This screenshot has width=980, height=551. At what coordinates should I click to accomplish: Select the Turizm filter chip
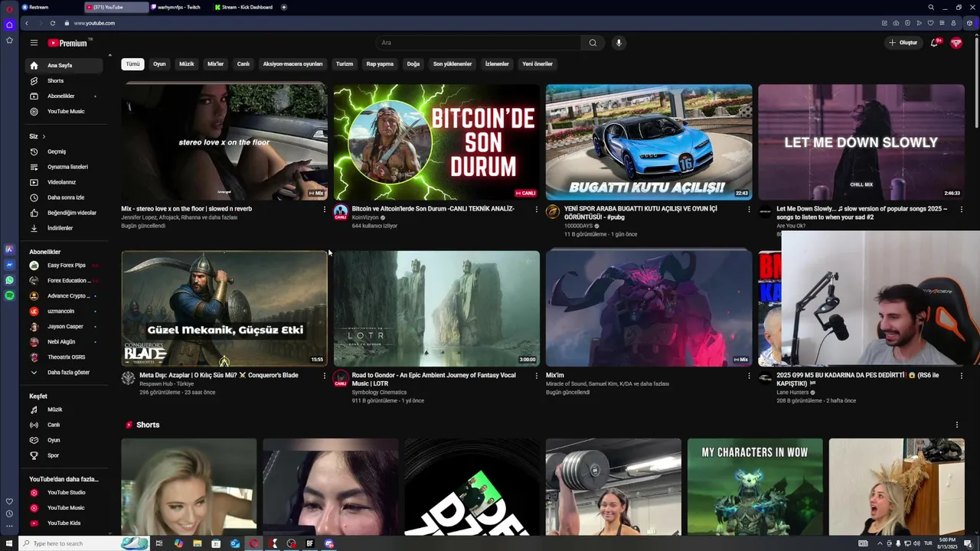[x=345, y=64]
